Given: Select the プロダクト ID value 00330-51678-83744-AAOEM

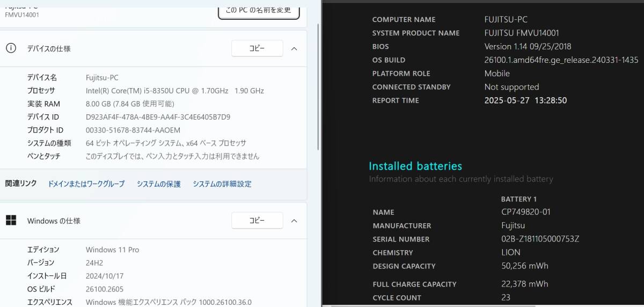Looking at the screenshot, I should coord(133,130).
